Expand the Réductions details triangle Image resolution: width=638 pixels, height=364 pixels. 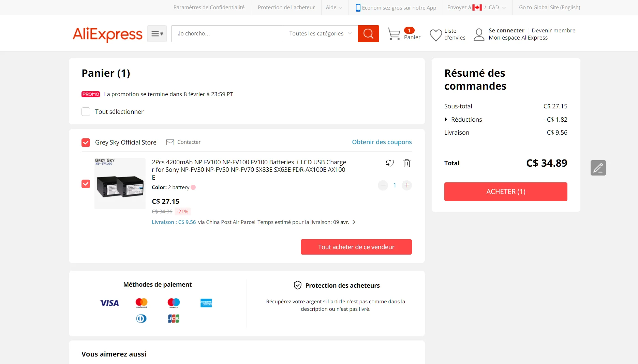[446, 120]
